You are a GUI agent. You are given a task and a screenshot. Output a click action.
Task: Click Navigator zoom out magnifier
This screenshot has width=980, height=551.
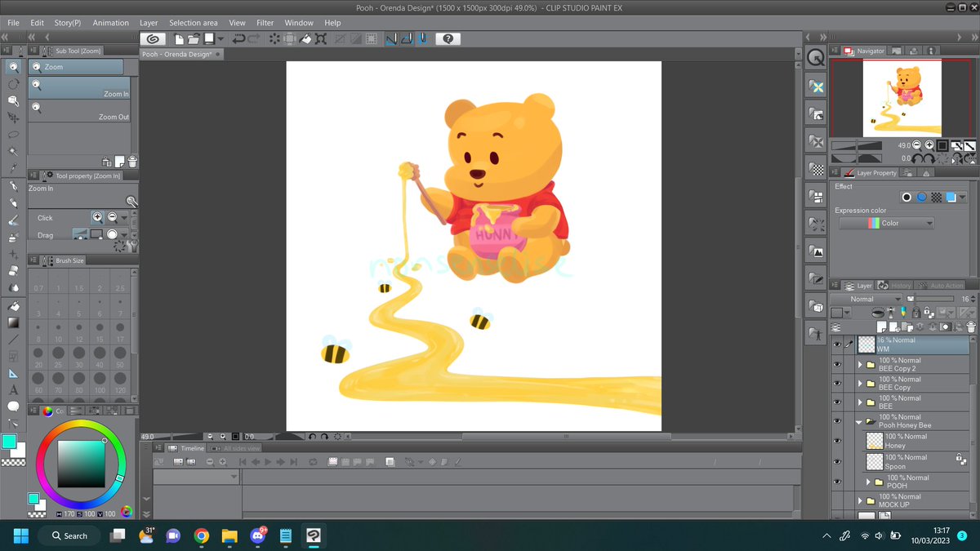tap(918, 145)
